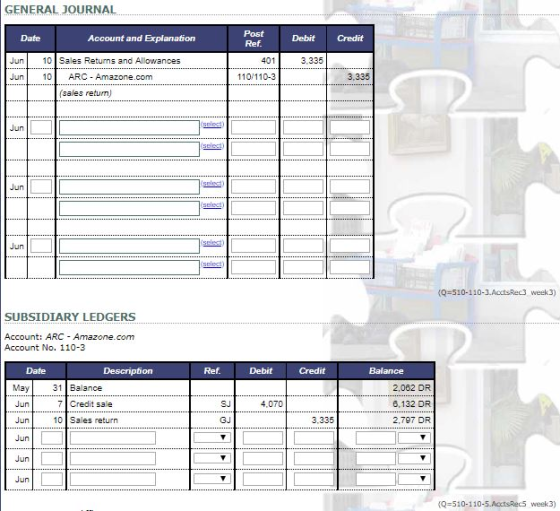Open select link on second blank entry's second line
This screenshot has width=560, height=511.
212,205
